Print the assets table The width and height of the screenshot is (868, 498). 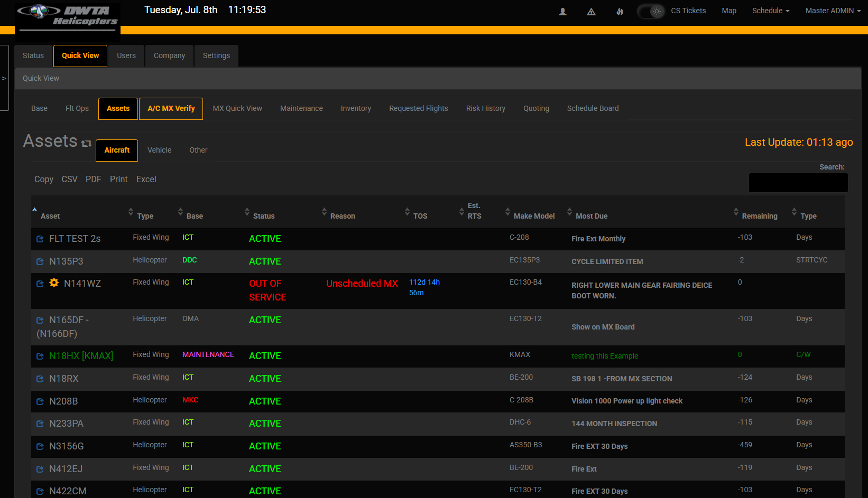tap(118, 179)
